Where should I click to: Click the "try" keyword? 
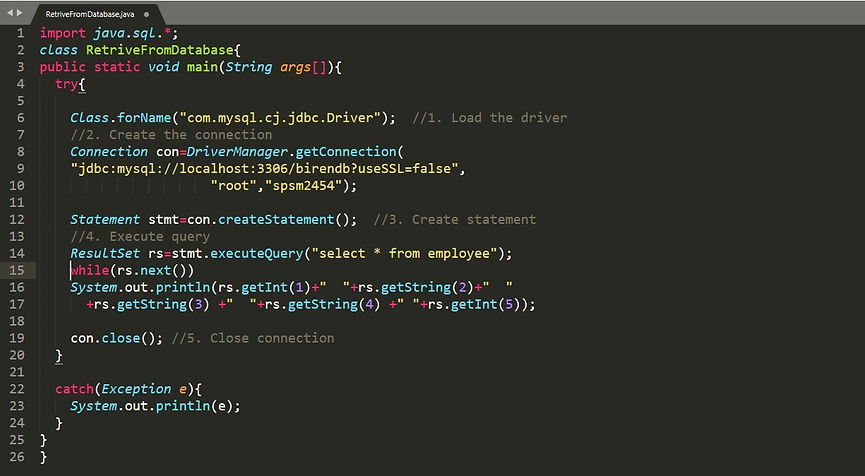point(66,84)
